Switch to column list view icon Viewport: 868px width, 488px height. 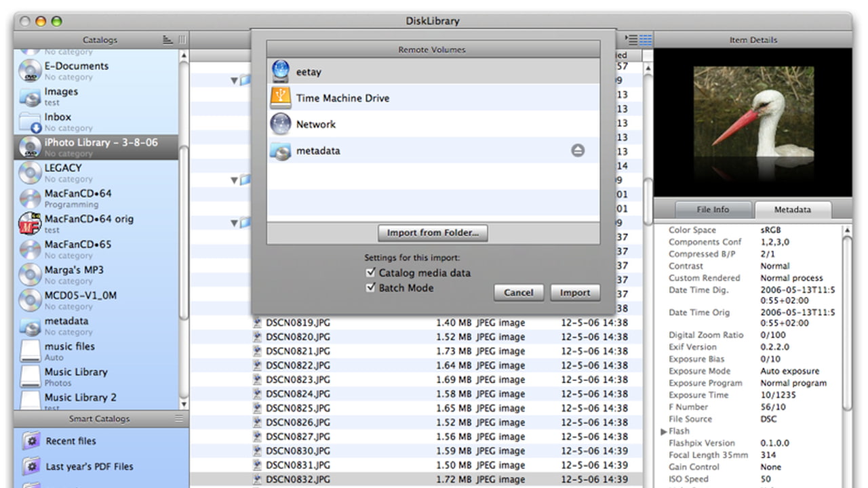click(x=646, y=40)
